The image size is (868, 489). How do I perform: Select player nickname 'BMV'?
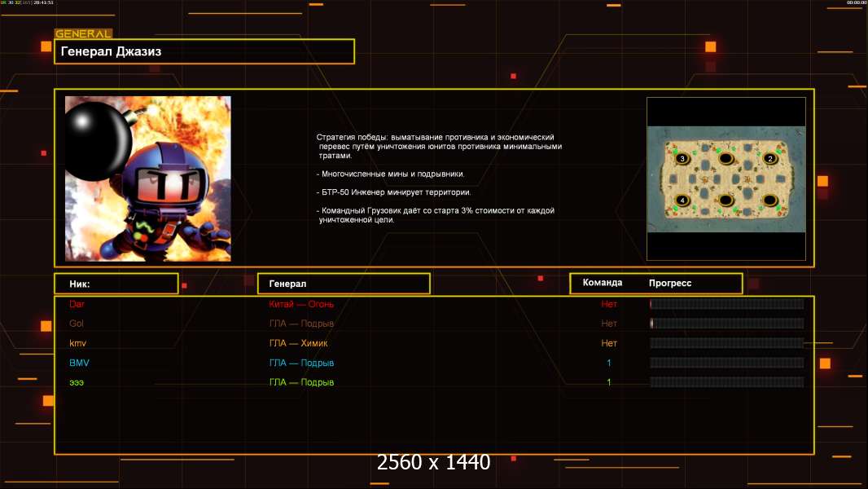79,363
